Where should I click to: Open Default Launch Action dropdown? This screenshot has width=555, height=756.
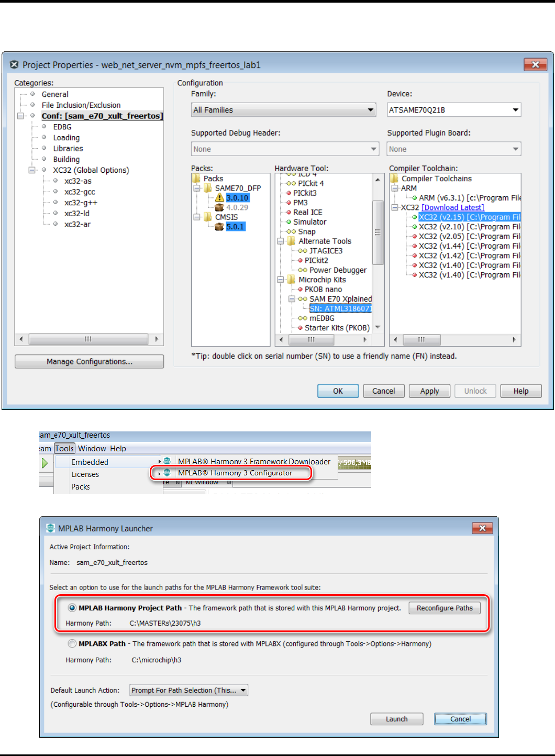(188, 690)
